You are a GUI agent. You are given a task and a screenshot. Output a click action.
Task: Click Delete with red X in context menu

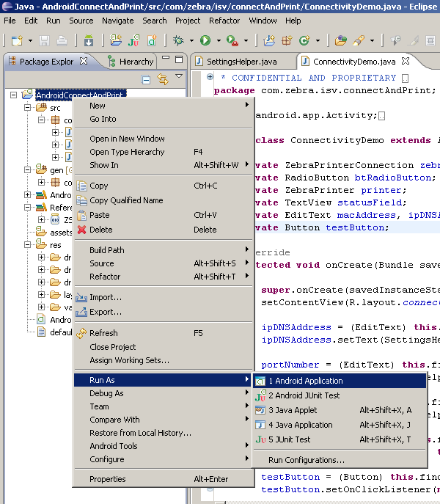(x=101, y=230)
